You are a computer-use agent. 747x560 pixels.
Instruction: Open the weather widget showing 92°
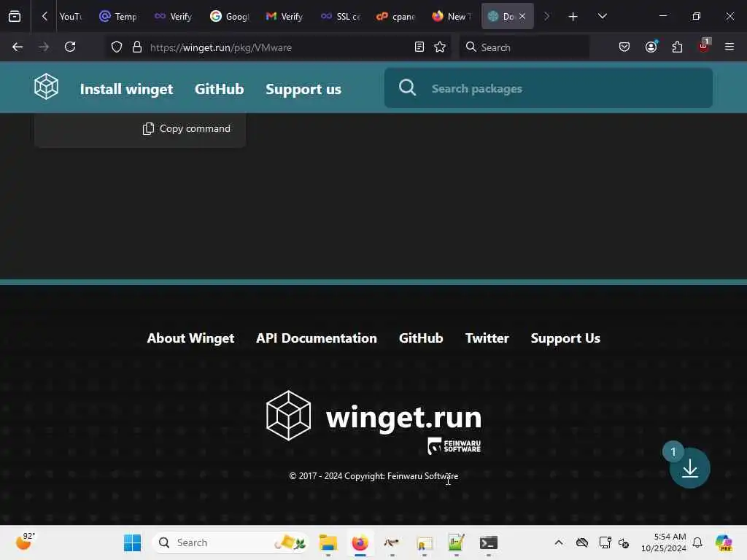pyautogui.click(x=26, y=542)
